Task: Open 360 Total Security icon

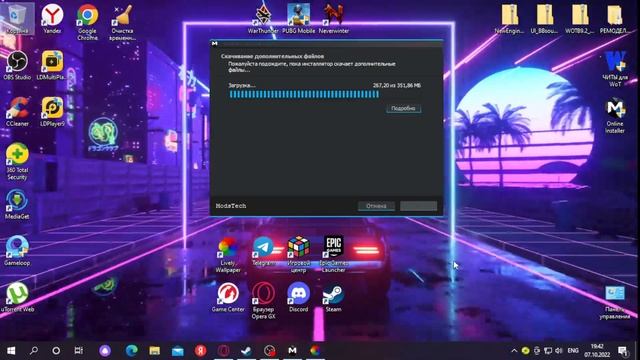Action: (17, 161)
